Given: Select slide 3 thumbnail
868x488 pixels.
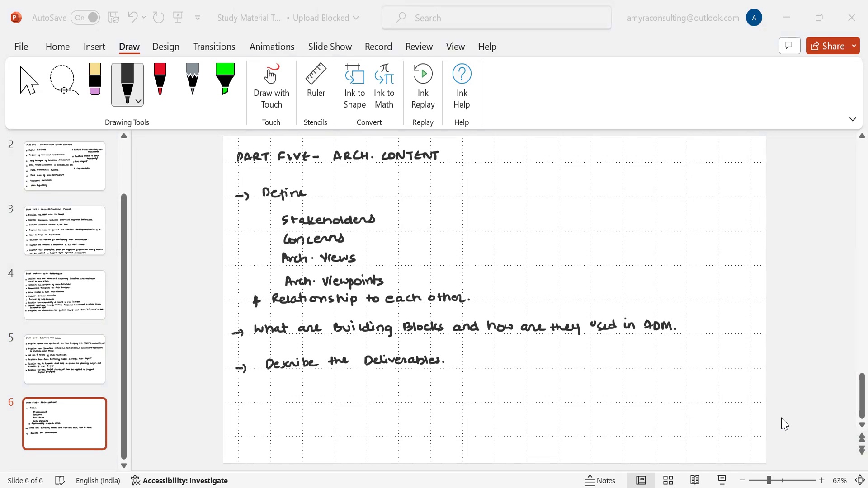Looking at the screenshot, I should coord(65,230).
